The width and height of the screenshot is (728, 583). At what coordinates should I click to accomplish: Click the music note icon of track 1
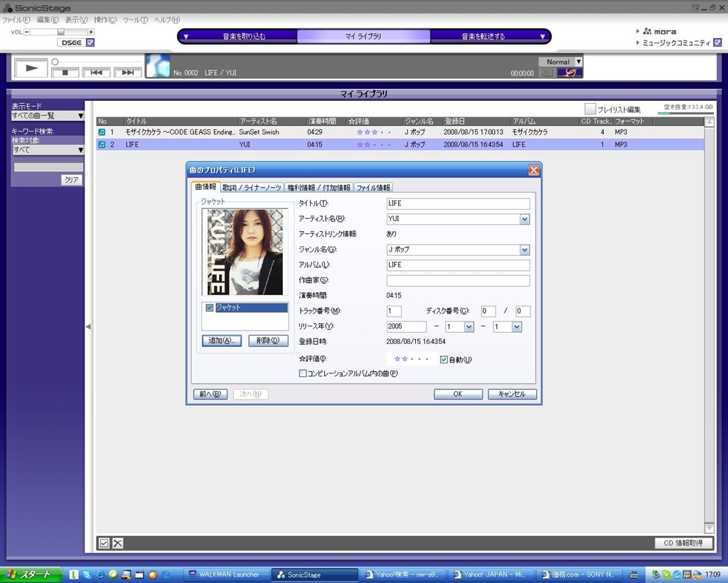point(102,132)
